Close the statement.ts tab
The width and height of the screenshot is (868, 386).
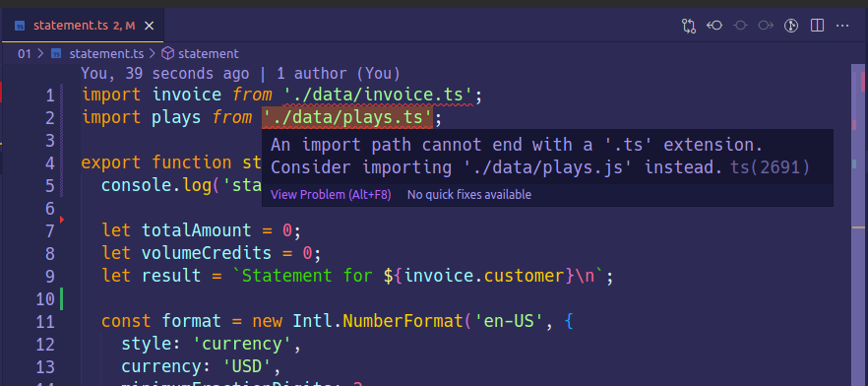coord(149,26)
